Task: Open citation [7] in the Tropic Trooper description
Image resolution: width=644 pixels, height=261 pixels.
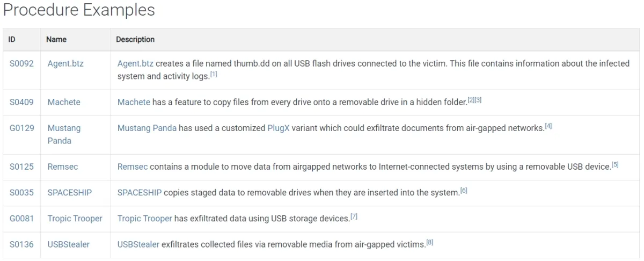Action: click(354, 217)
